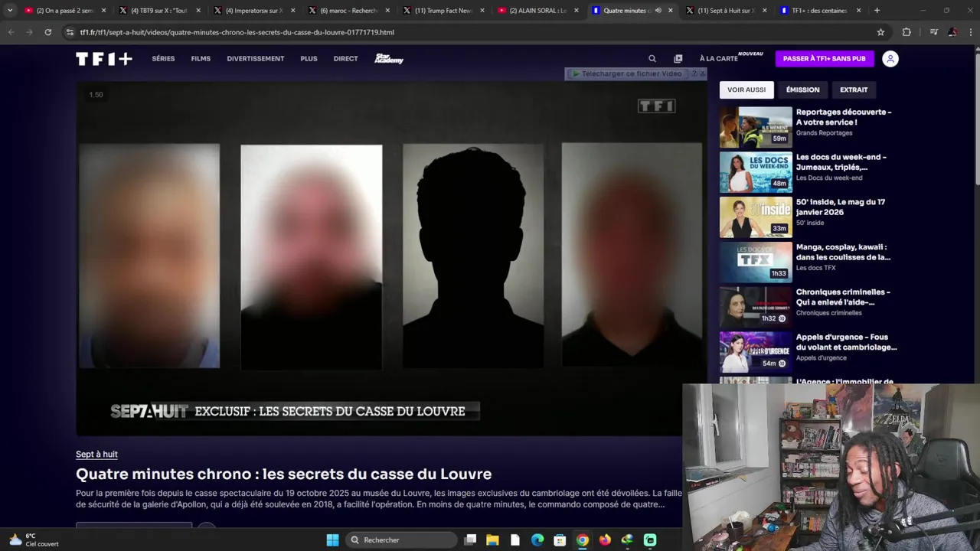Go back to previous page
This screenshot has height=551, width=980.
[x=11, y=32]
